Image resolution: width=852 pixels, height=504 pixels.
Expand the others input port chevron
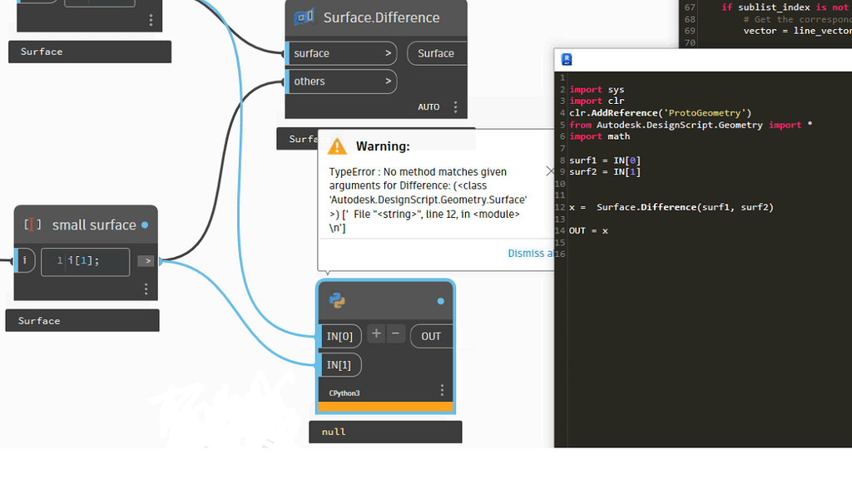coord(390,82)
